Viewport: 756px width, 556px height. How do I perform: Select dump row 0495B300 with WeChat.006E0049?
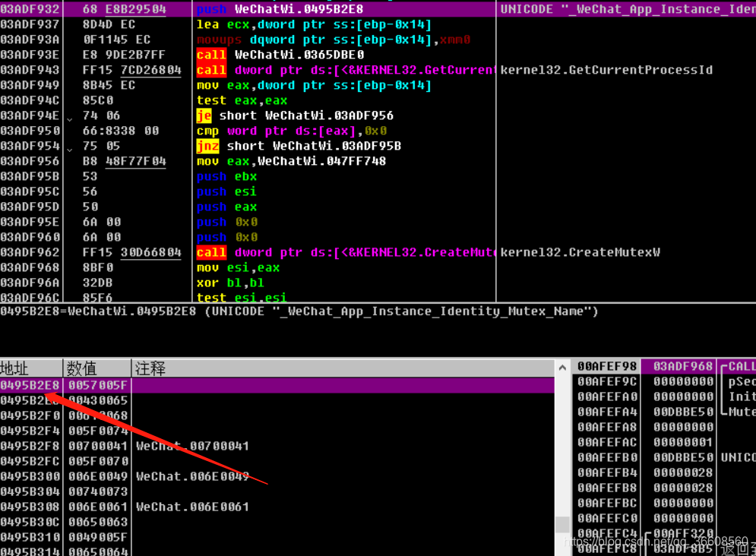(x=277, y=476)
